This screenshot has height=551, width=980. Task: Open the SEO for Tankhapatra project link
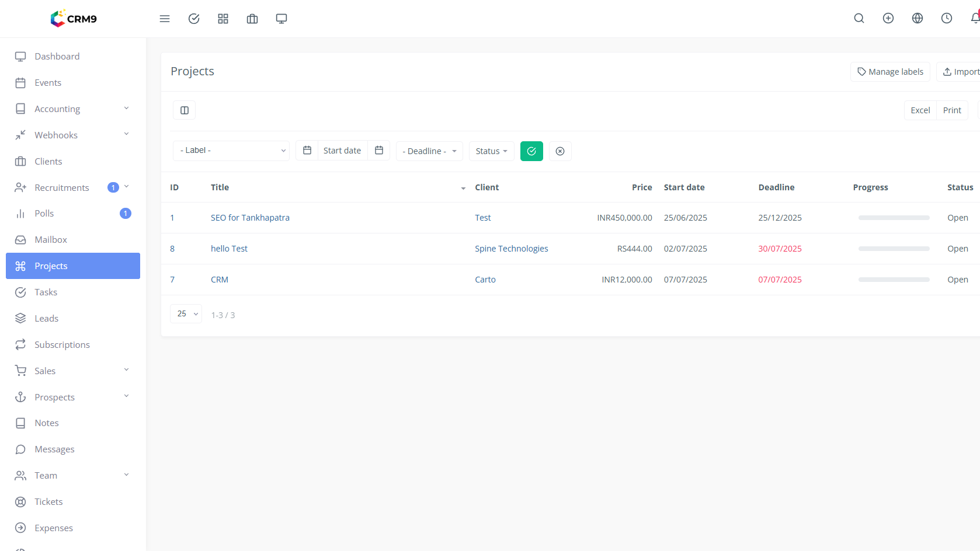tap(250, 218)
